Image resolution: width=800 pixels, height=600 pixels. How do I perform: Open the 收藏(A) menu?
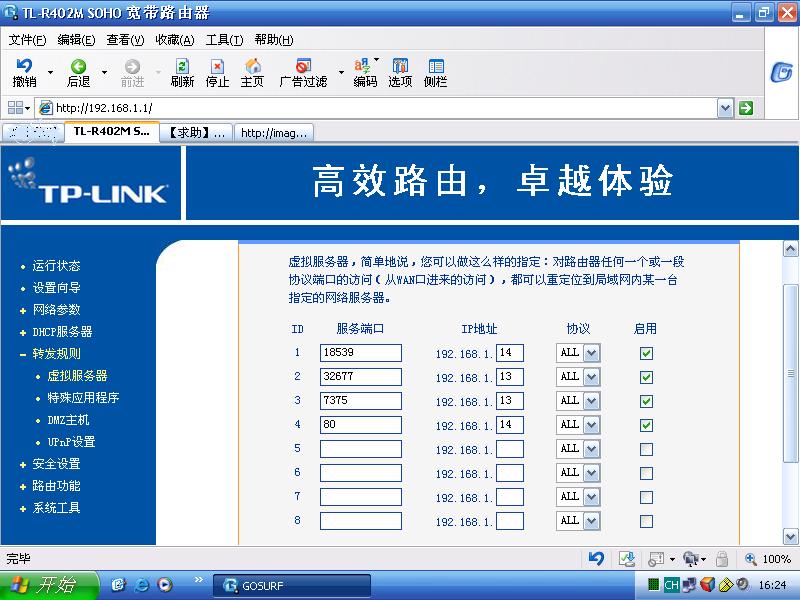click(x=174, y=40)
